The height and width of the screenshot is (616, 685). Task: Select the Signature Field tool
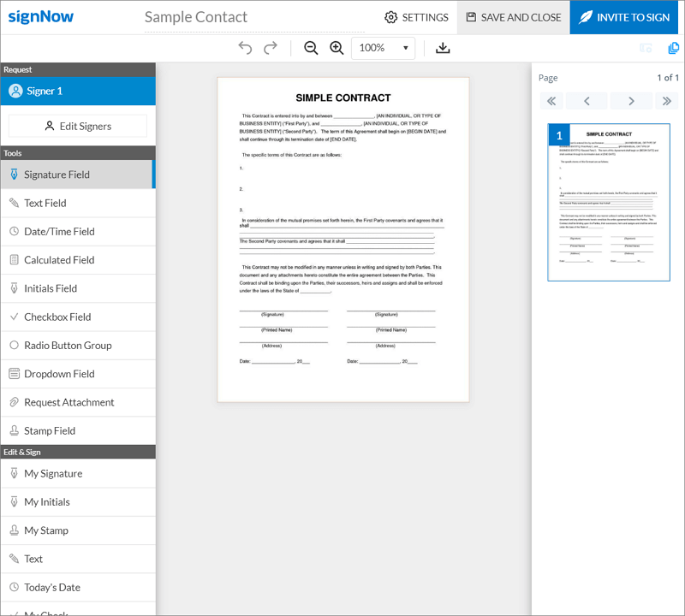coord(78,175)
